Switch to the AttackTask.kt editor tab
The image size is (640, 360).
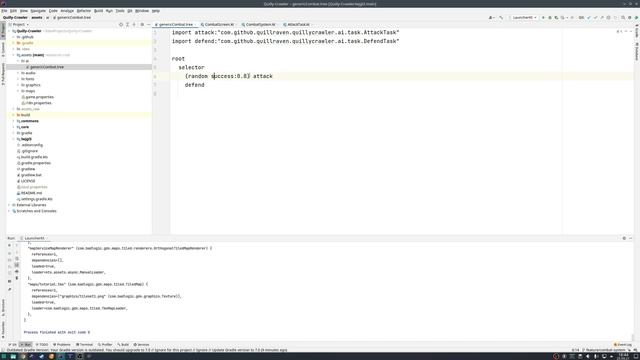click(x=298, y=24)
